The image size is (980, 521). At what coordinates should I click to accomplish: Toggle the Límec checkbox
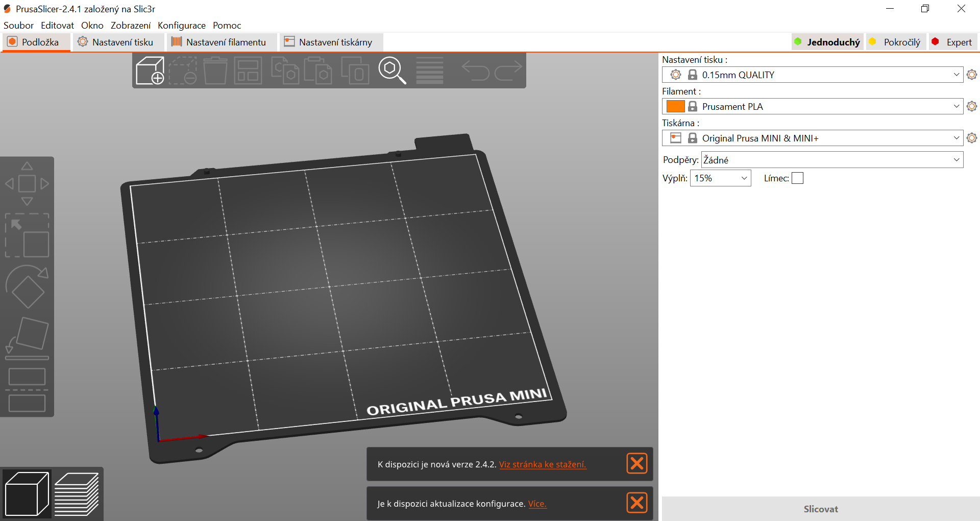pyautogui.click(x=797, y=178)
